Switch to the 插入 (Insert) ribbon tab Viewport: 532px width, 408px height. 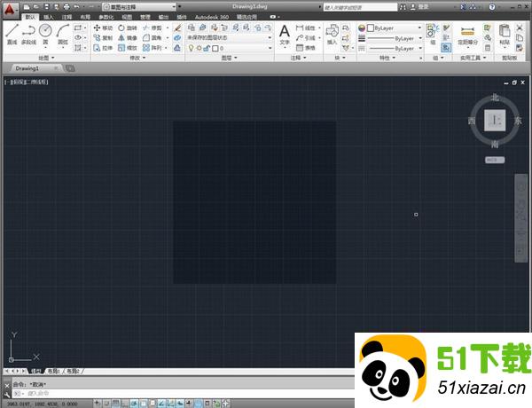pyautogui.click(x=49, y=17)
